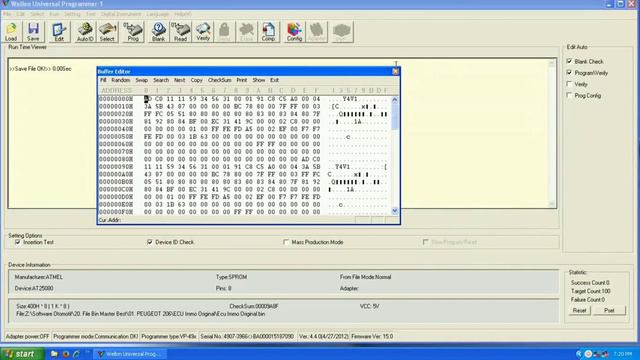
Task: Select hex row at address 00000010H
Action: (x=243, y=107)
